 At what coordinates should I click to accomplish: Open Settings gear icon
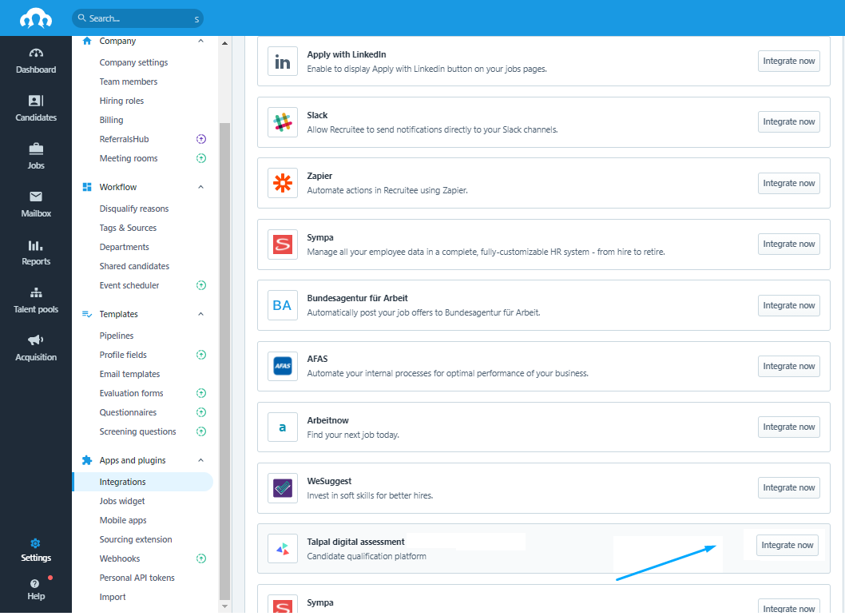click(36, 543)
